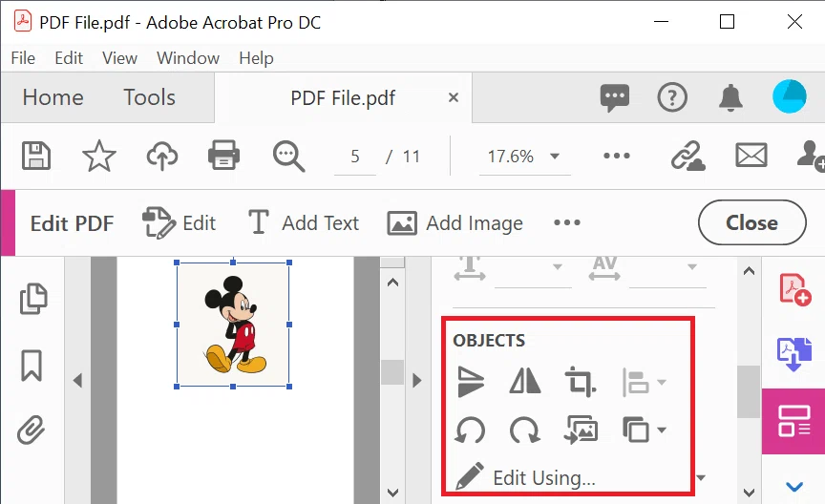The height and width of the screenshot is (504, 825).
Task: Rotate the object clockwise
Action: (x=525, y=430)
